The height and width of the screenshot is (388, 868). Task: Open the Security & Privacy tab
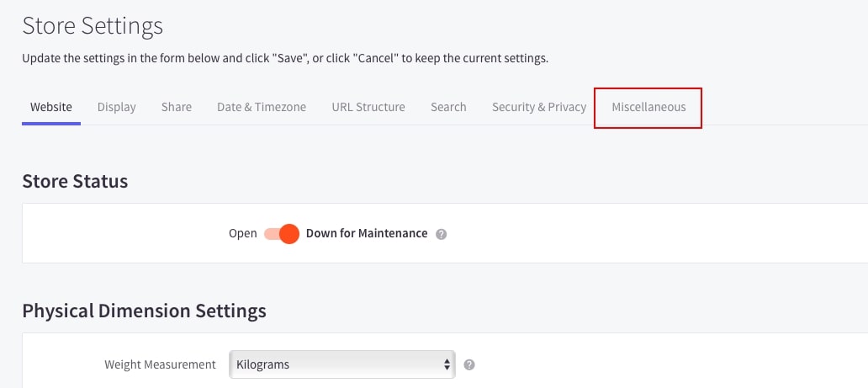click(x=539, y=107)
